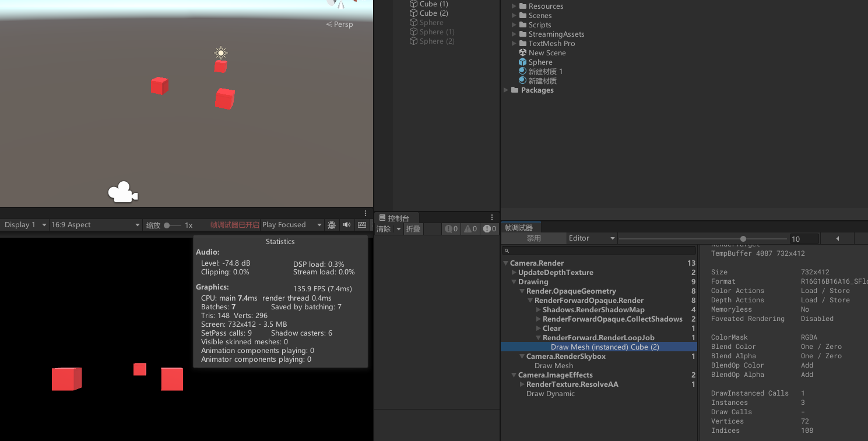
Task: Mute audio with the speaker icon
Action: pos(347,225)
